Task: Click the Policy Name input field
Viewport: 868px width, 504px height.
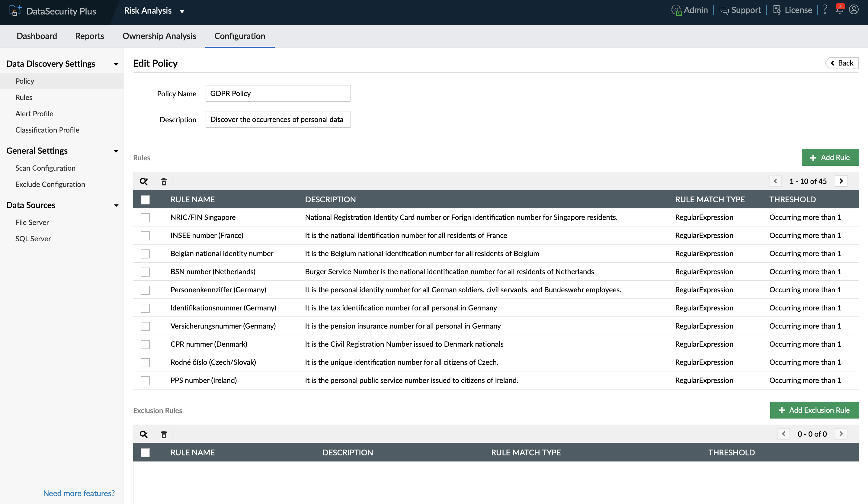Action: click(278, 93)
